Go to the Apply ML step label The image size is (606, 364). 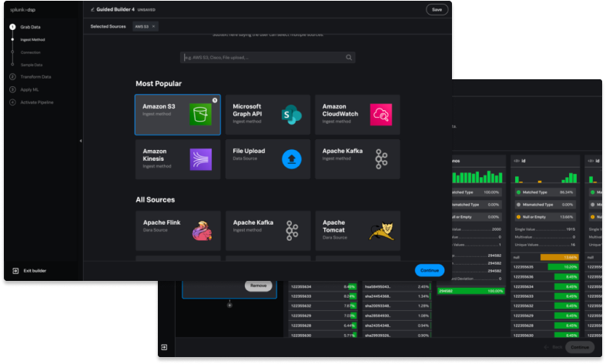point(29,89)
